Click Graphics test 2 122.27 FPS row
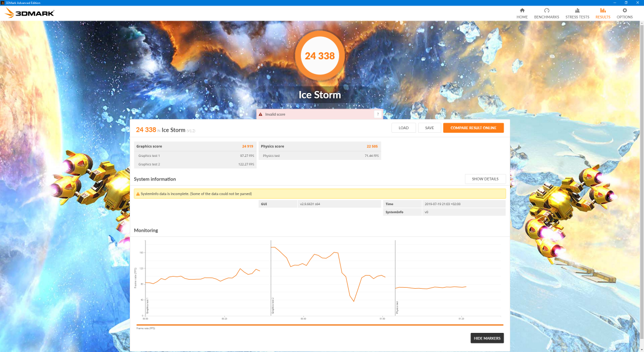Viewport: 644px width, 352px height. (x=195, y=164)
